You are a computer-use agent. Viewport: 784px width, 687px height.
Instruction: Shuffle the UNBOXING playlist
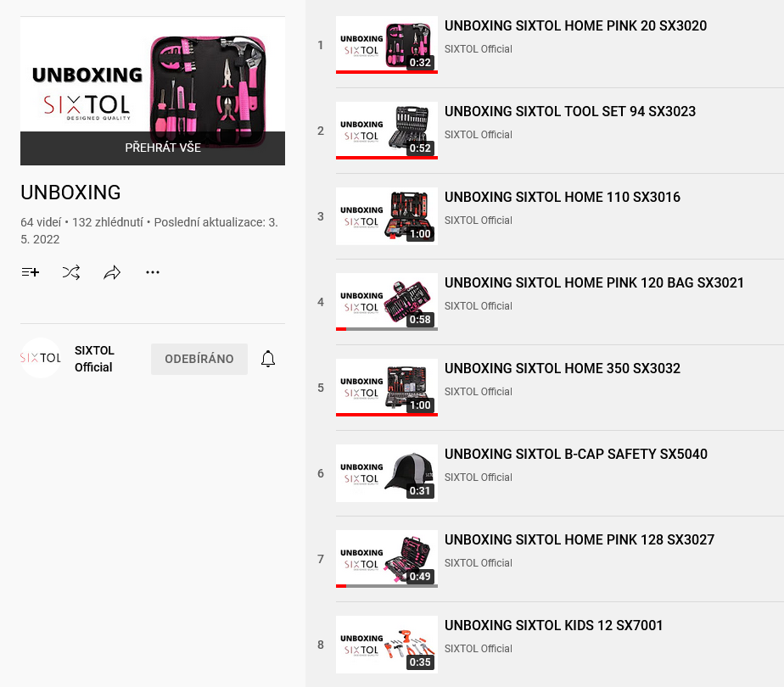pos(71,272)
